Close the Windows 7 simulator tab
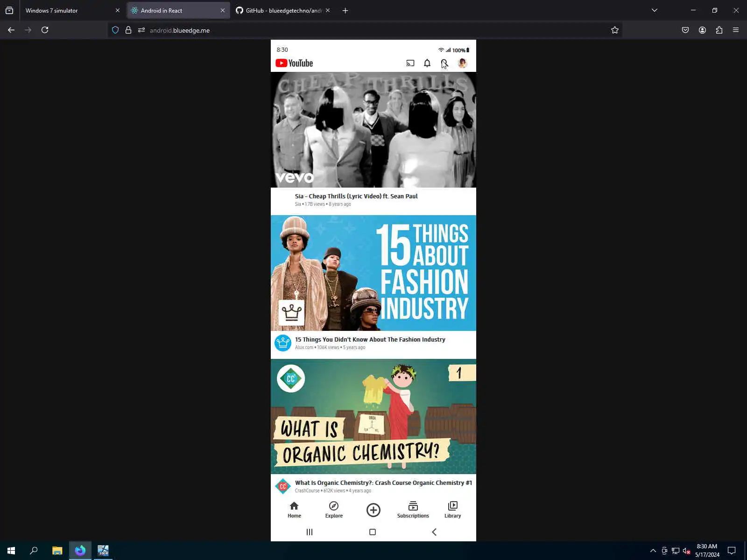 [118, 10]
